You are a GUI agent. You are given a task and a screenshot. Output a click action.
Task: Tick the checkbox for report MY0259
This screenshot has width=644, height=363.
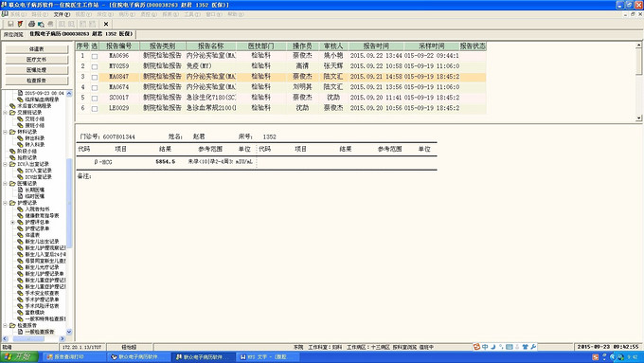95,66
